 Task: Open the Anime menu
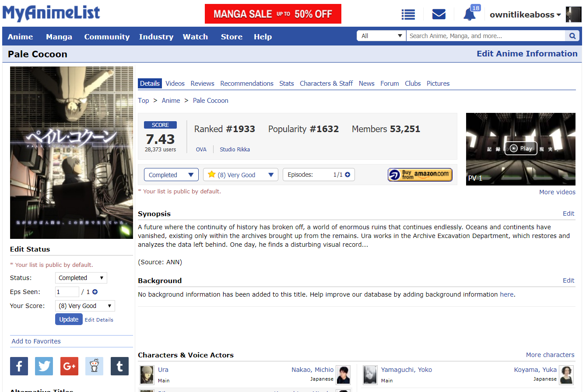click(x=20, y=37)
